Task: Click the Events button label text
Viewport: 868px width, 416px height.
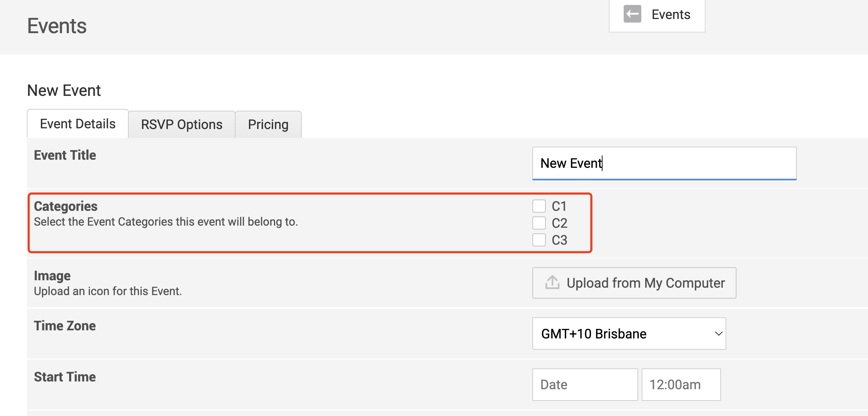Action: [671, 14]
